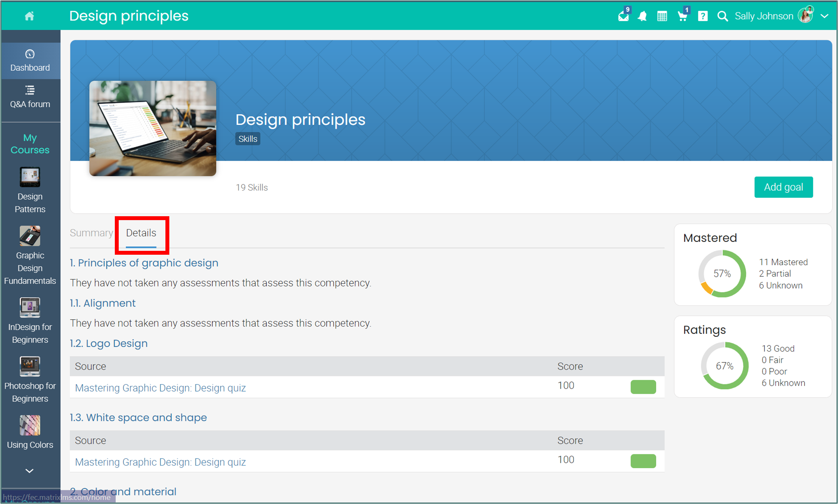Switch to the Summary tab

coord(91,233)
